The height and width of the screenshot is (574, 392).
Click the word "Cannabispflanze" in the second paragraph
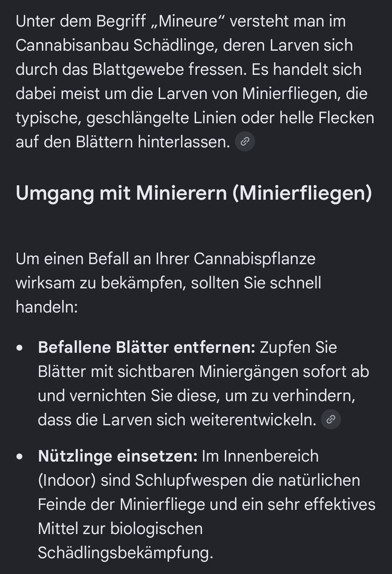pyautogui.click(x=255, y=259)
